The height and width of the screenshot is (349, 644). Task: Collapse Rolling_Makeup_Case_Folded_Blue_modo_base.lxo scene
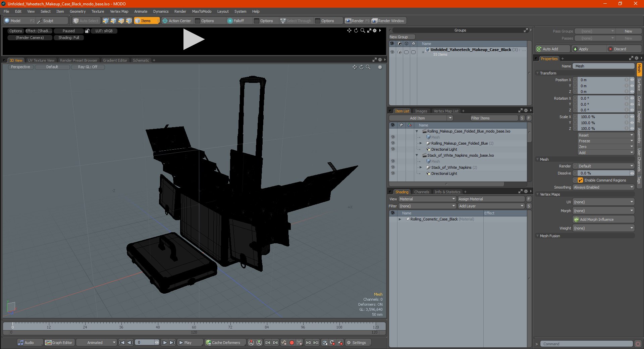pos(417,131)
